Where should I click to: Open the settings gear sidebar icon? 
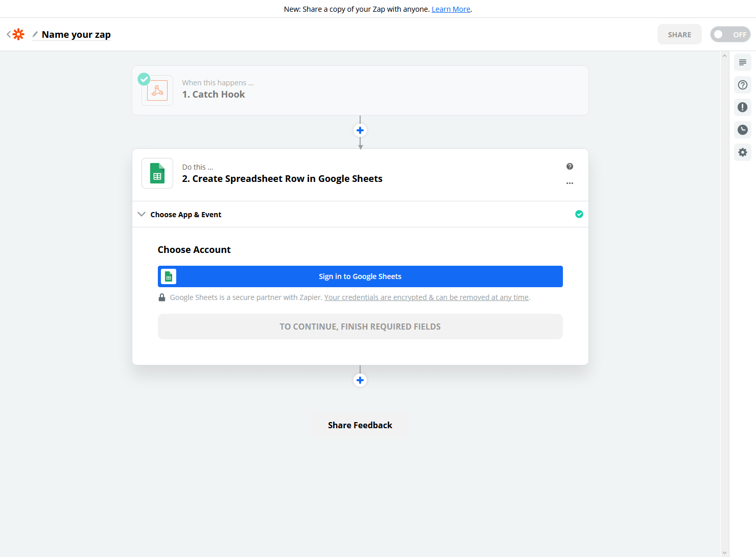tap(743, 152)
